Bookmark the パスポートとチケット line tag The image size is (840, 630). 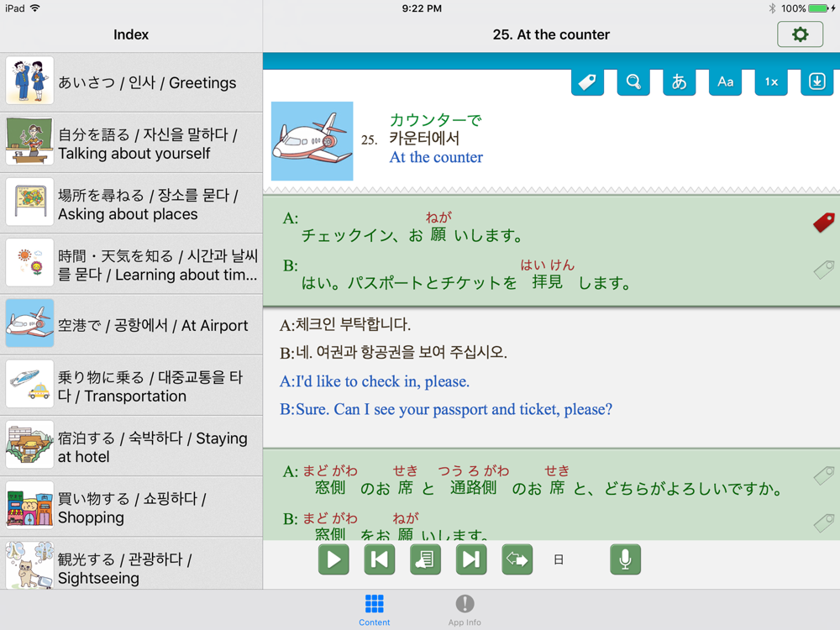824,270
